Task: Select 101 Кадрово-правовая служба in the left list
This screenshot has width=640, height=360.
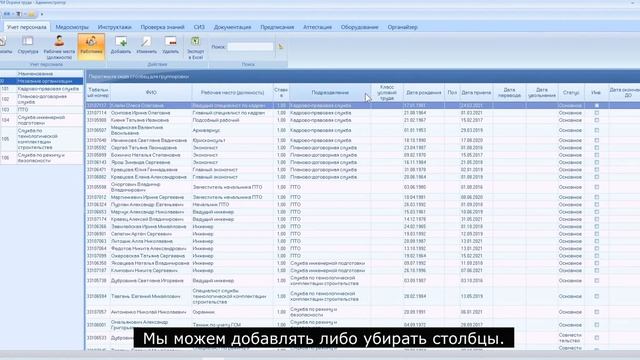Action: click(42, 89)
